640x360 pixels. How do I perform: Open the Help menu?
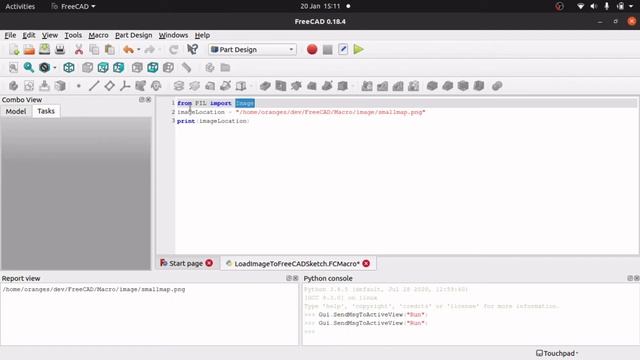pyautogui.click(x=202, y=35)
